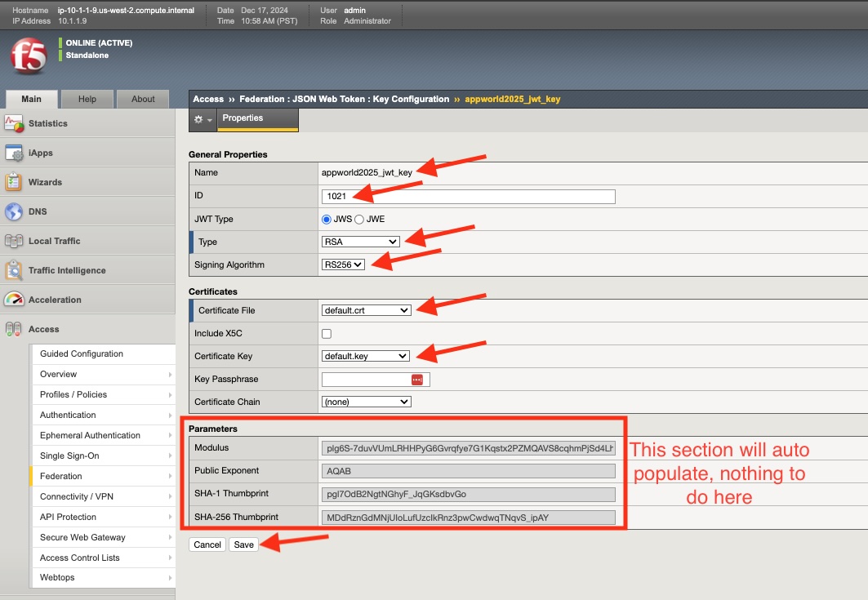Open the gear settings menu beside Properties
Viewport: 868px width, 600px height.
point(203,119)
